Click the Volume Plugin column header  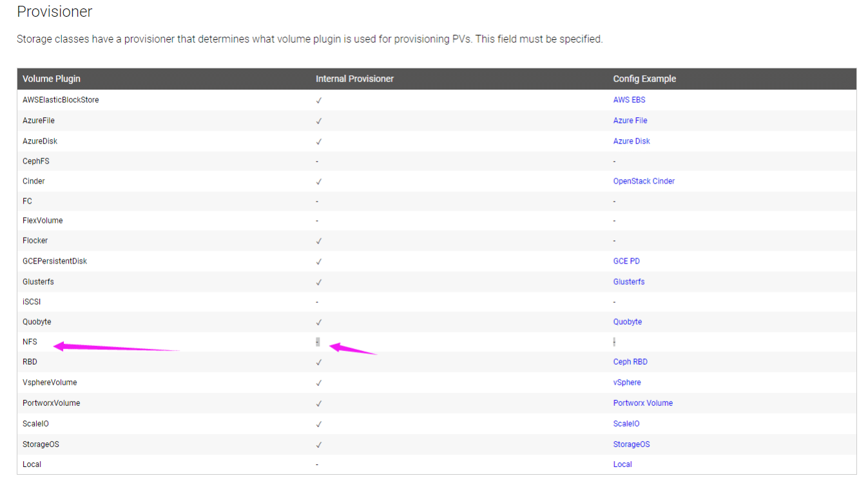pos(52,79)
